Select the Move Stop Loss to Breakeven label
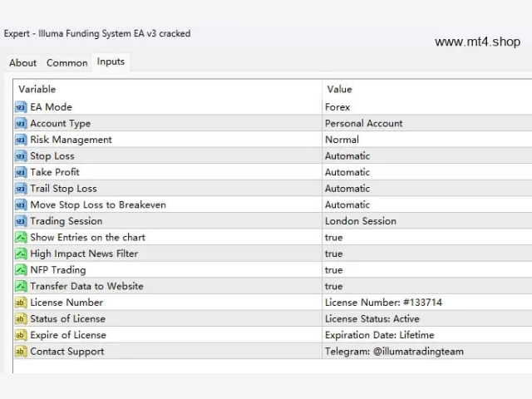The height and width of the screenshot is (399, 532). 98,205
